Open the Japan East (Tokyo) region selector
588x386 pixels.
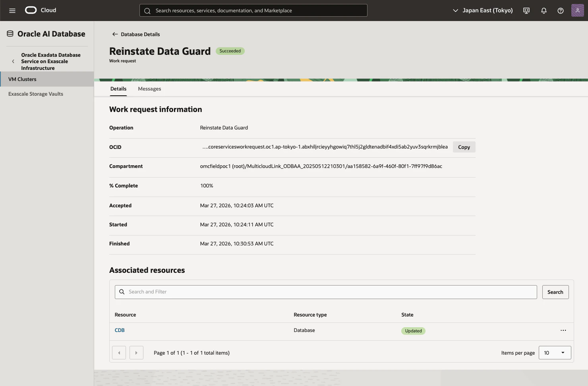(x=483, y=10)
